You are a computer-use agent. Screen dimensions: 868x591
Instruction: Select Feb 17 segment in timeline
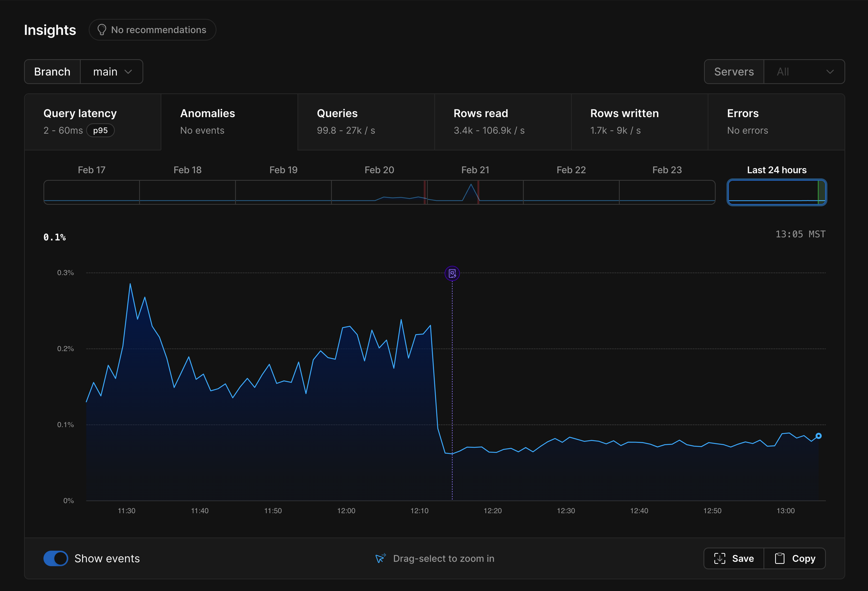[92, 192]
